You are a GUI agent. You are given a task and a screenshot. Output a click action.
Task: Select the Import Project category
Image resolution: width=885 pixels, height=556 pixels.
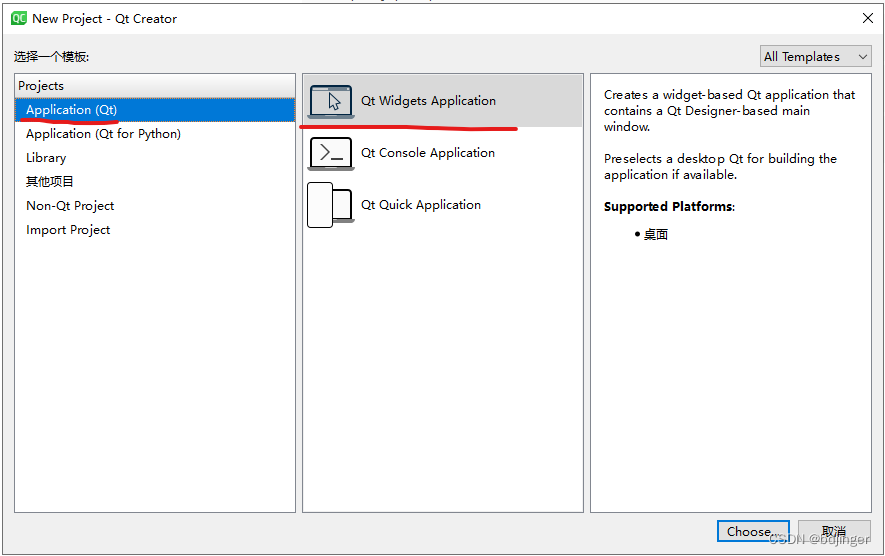click(155, 230)
